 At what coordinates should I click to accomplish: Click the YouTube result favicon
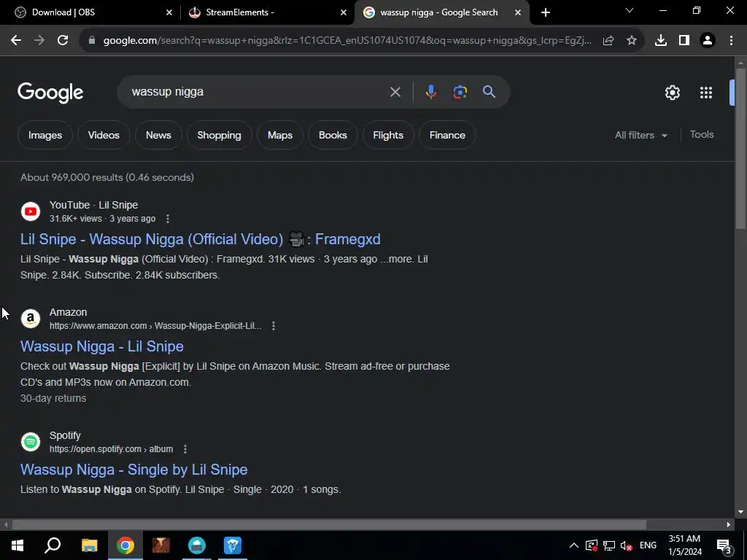coord(31,211)
